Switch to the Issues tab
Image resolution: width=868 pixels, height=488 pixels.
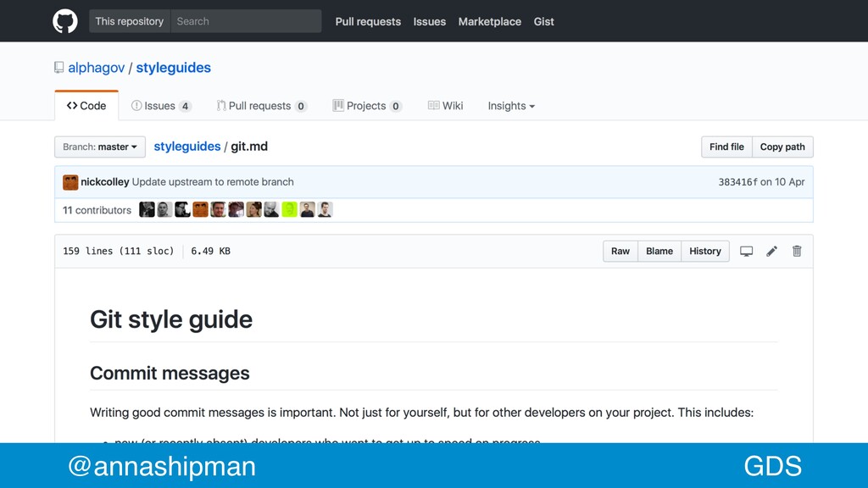click(x=161, y=106)
